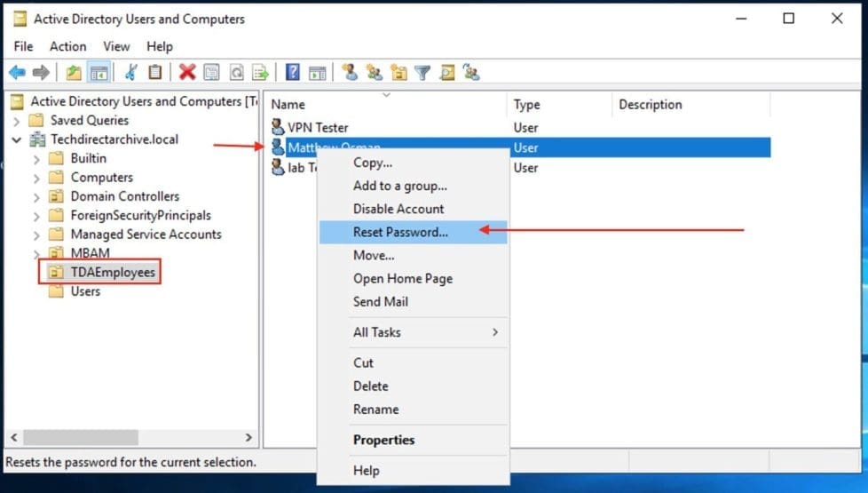Click the Filter funnel toolbar icon
Image resolution: width=868 pixels, height=493 pixels.
pos(423,73)
